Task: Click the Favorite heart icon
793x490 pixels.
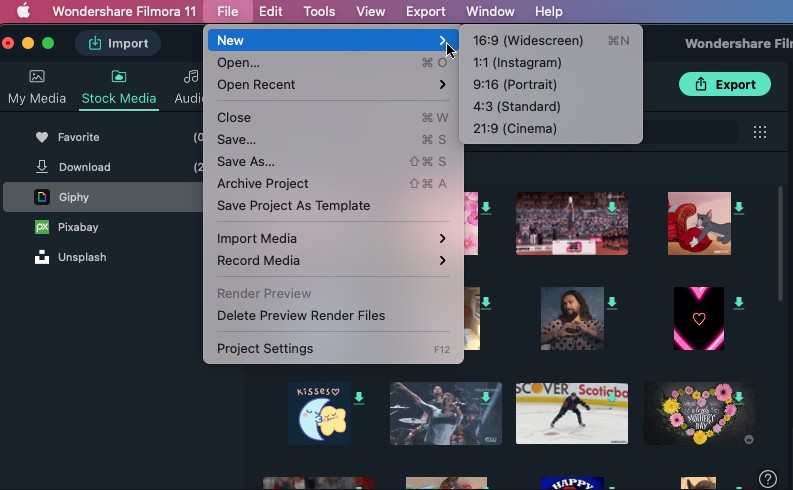Action: click(42, 137)
